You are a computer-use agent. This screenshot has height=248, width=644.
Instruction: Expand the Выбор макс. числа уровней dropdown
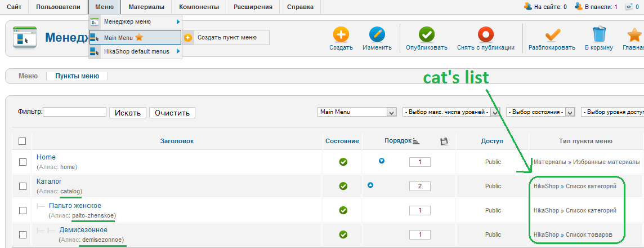pyautogui.click(x=496, y=112)
